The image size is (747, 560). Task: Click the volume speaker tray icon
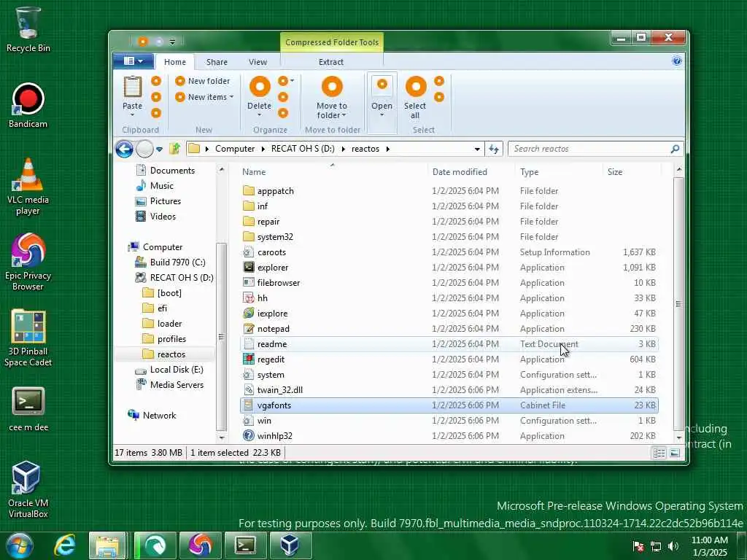(x=673, y=547)
